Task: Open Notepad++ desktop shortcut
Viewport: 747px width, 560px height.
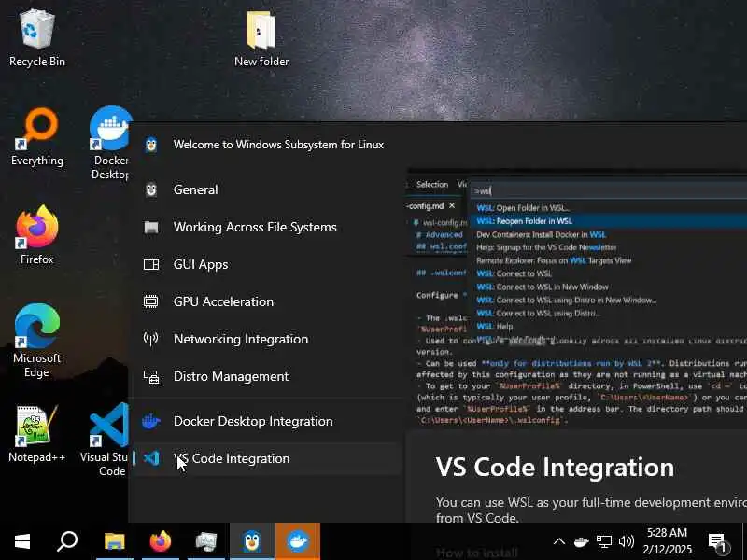Action: [x=37, y=434]
